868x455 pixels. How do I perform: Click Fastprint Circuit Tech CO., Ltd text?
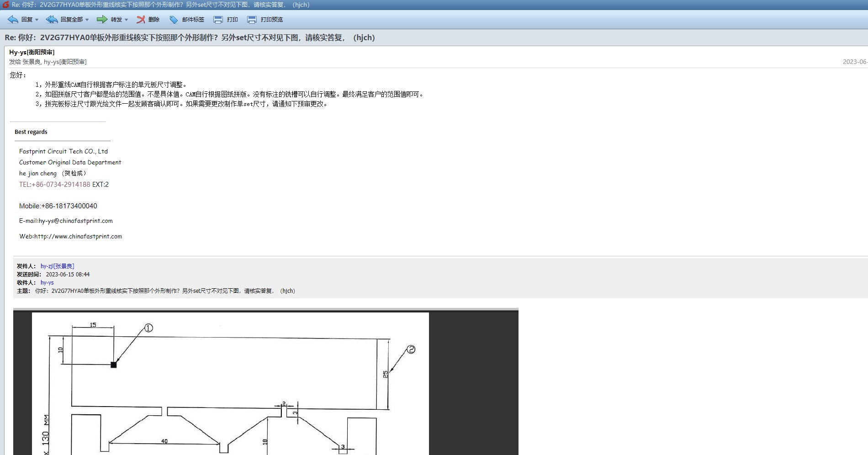(x=64, y=151)
